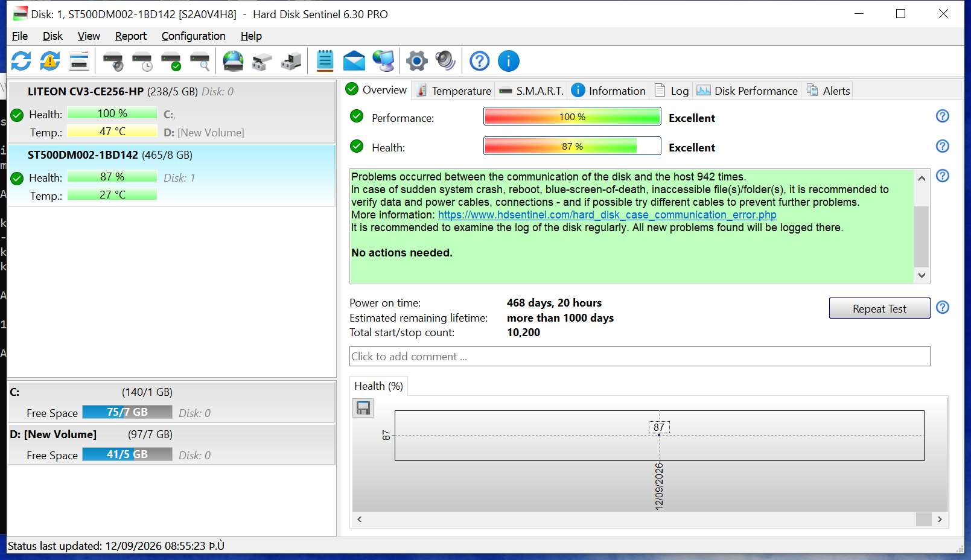
Task: Click the Overview Health 87 % bar
Action: (572, 146)
